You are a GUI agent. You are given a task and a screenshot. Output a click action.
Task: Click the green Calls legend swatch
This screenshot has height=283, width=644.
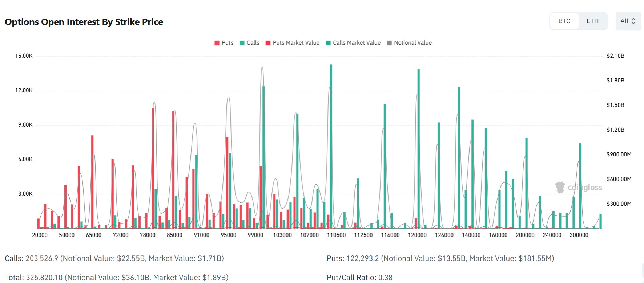pos(242,43)
